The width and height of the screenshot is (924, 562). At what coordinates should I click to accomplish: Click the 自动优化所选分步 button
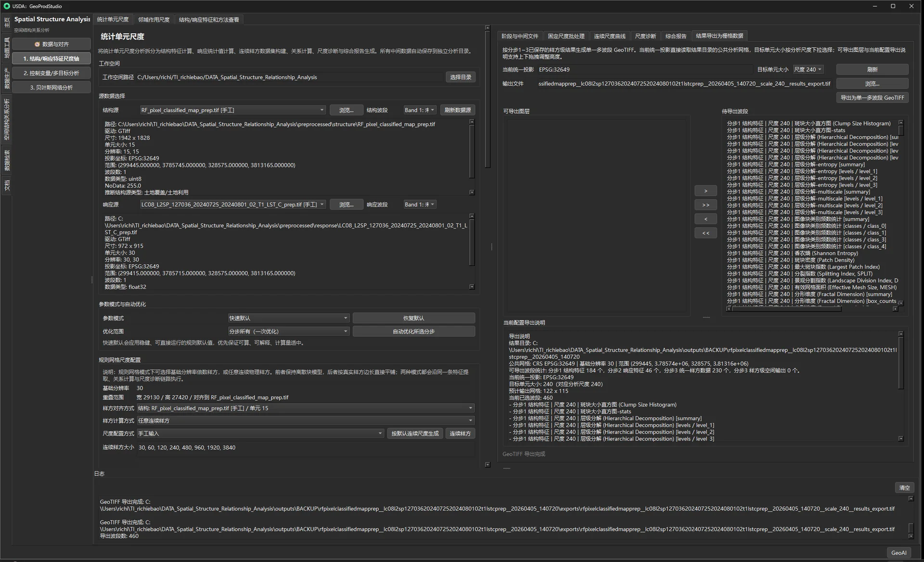coord(414,332)
